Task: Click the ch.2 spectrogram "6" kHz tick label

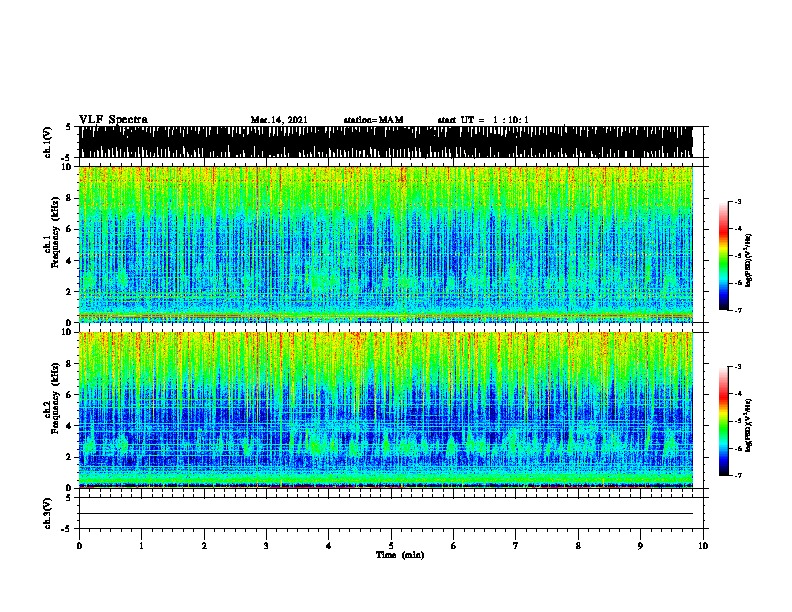Action: [69, 395]
